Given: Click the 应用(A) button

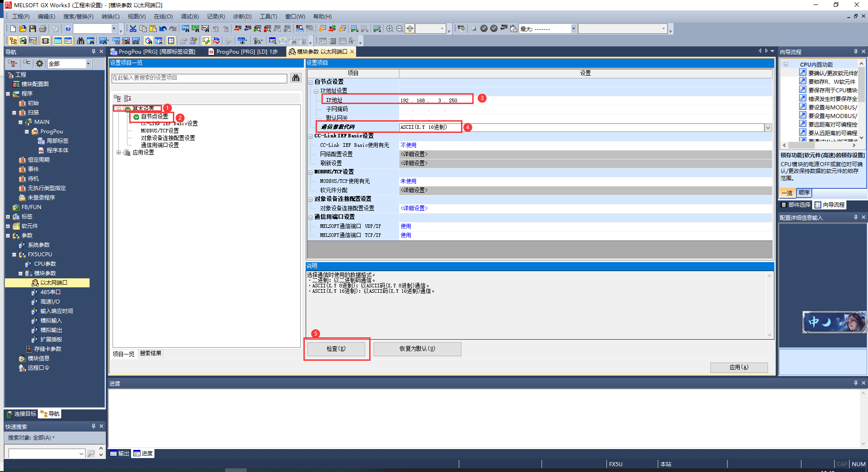Looking at the screenshot, I should coord(739,368).
